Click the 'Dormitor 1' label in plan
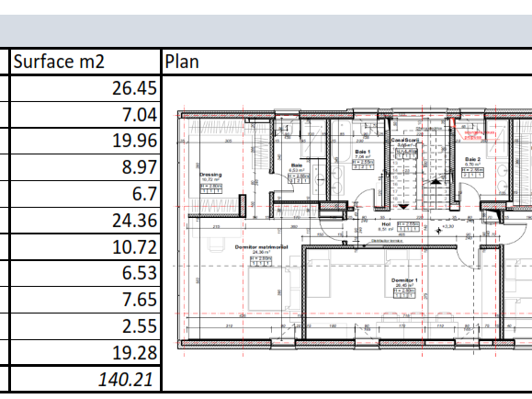This screenshot has width=532, height=399. (404, 280)
